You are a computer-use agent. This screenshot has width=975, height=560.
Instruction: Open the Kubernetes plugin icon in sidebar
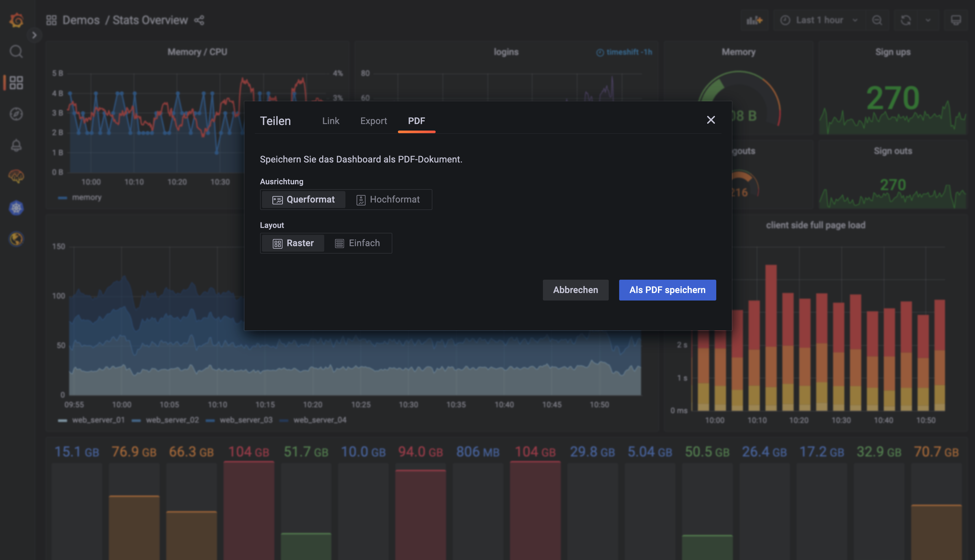[16, 208]
